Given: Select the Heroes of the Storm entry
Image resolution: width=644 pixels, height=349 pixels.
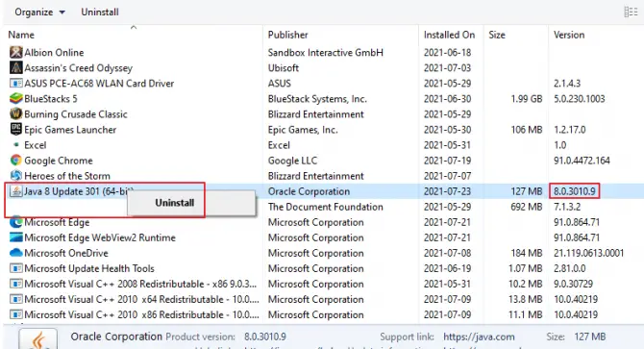Looking at the screenshot, I should (x=67, y=176).
